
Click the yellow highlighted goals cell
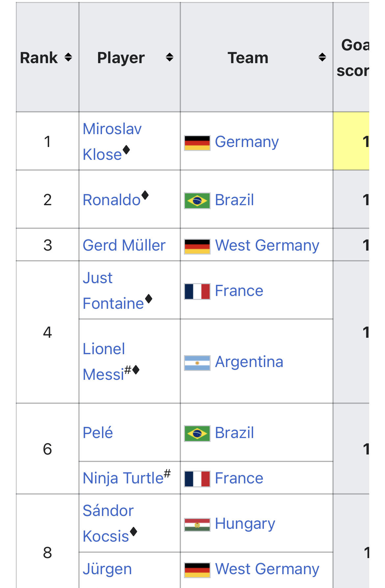(x=351, y=141)
